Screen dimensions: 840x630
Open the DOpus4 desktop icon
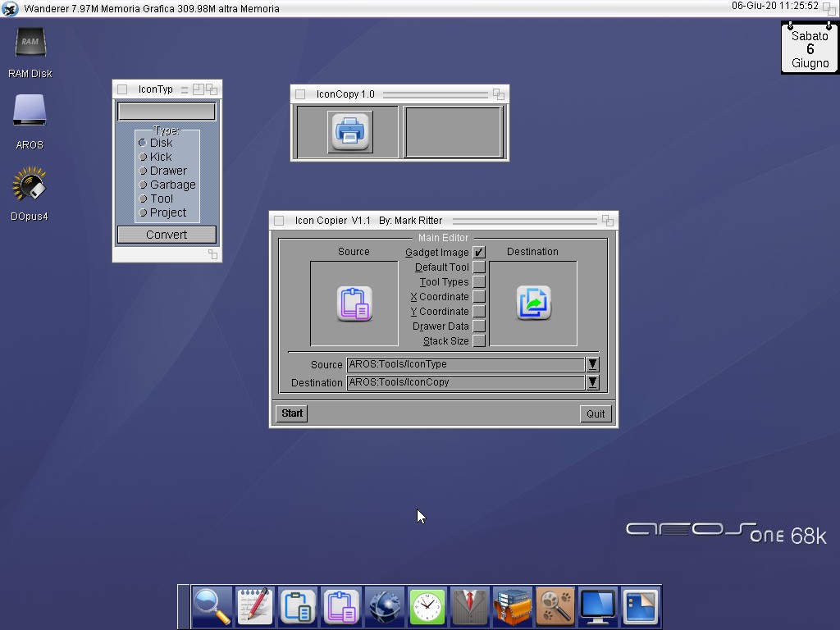point(30,186)
